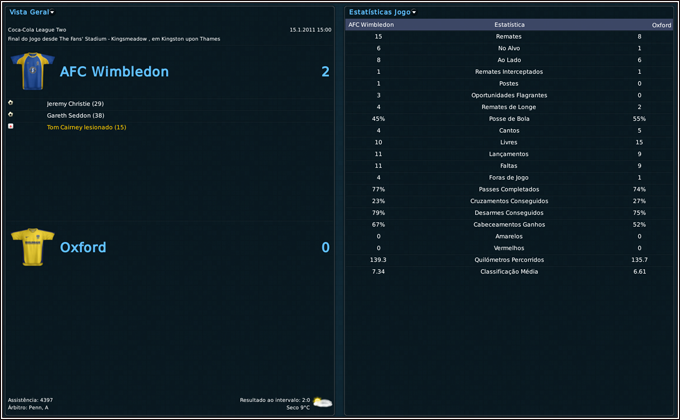Open AFC Wimbledon team name link
The image size is (680, 420).
tap(114, 72)
